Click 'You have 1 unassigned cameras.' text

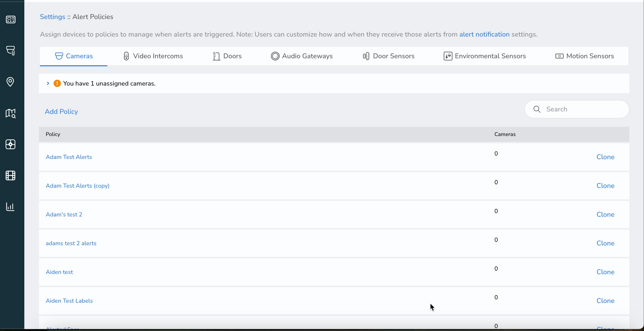109,83
